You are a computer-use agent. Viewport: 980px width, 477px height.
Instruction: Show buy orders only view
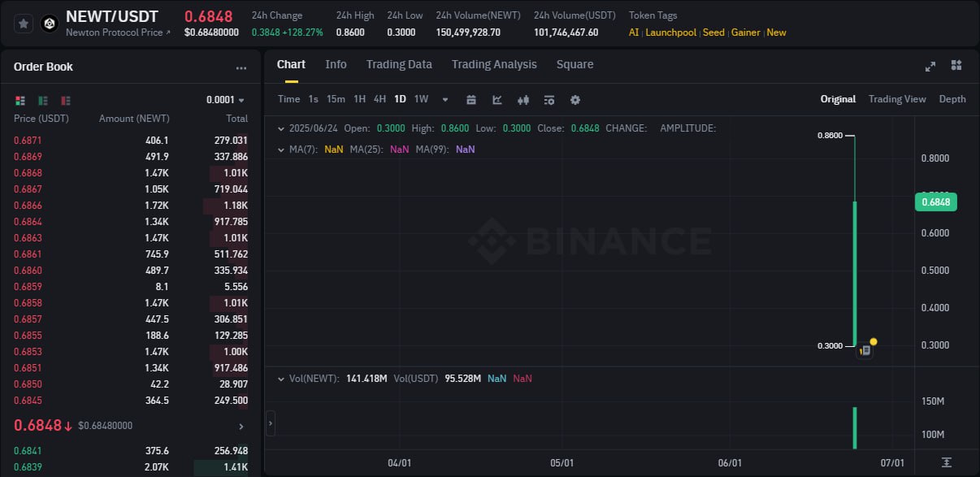pos(43,100)
